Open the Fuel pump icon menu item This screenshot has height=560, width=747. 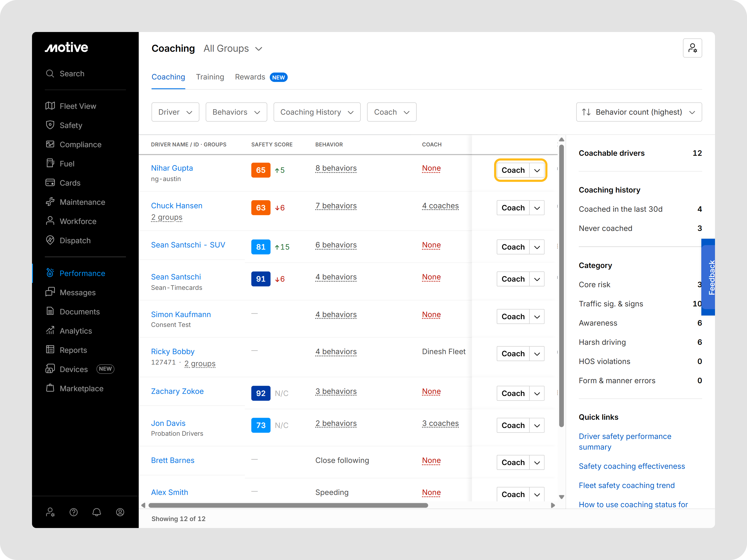coord(50,163)
